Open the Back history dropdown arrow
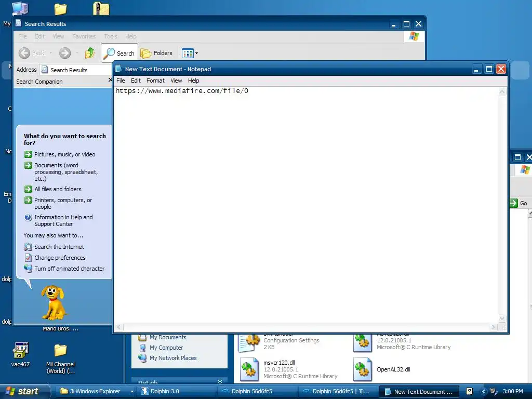This screenshot has height=399, width=532. pyautogui.click(x=50, y=53)
